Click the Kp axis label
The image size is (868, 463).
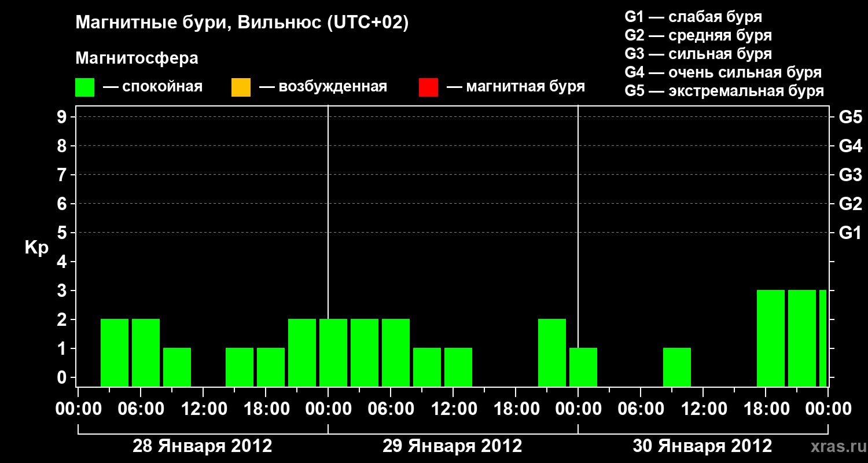click(x=36, y=248)
